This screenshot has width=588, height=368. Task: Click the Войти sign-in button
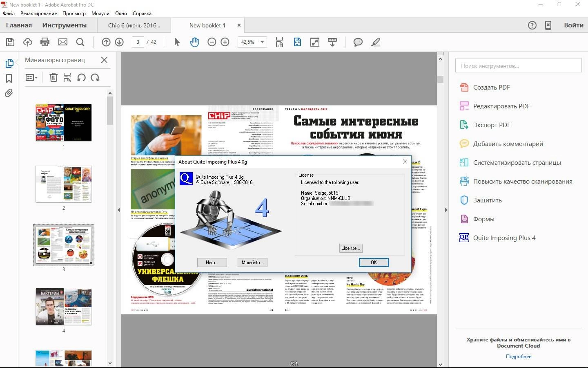point(574,25)
